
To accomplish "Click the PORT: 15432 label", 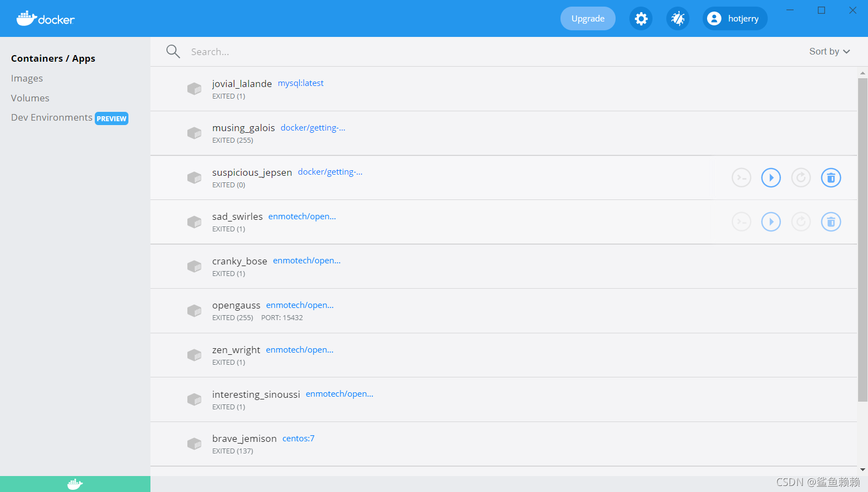I will 282,318.
